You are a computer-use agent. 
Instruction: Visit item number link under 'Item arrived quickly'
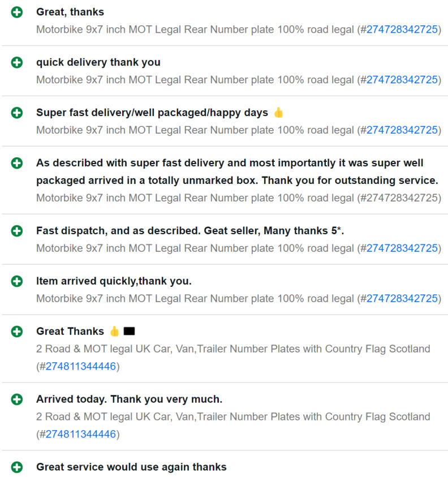click(x=402, y=298)
